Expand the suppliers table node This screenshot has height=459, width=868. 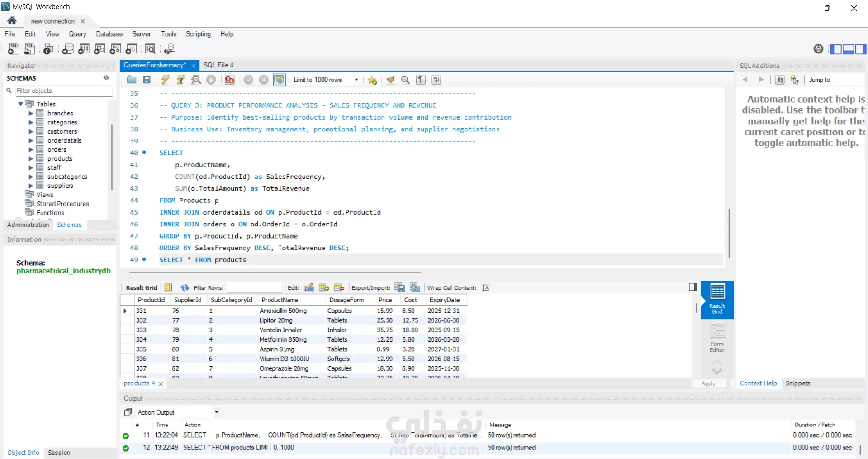[31, 186]
